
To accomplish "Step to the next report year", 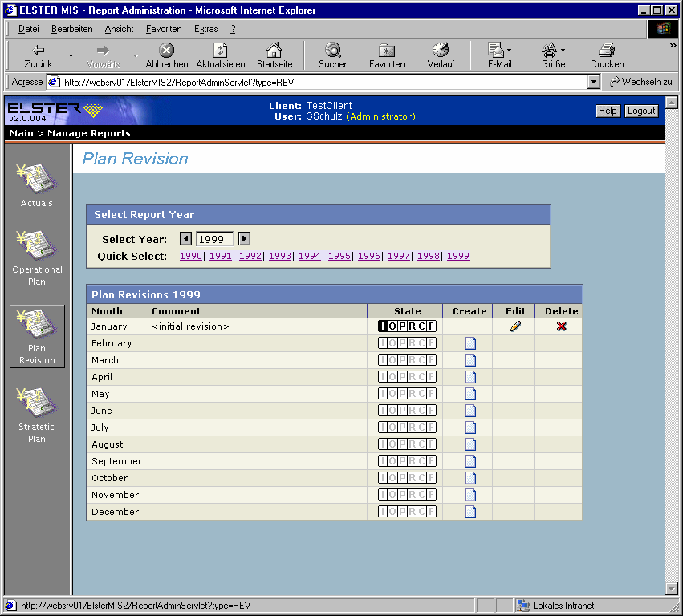I will point(245,239).
